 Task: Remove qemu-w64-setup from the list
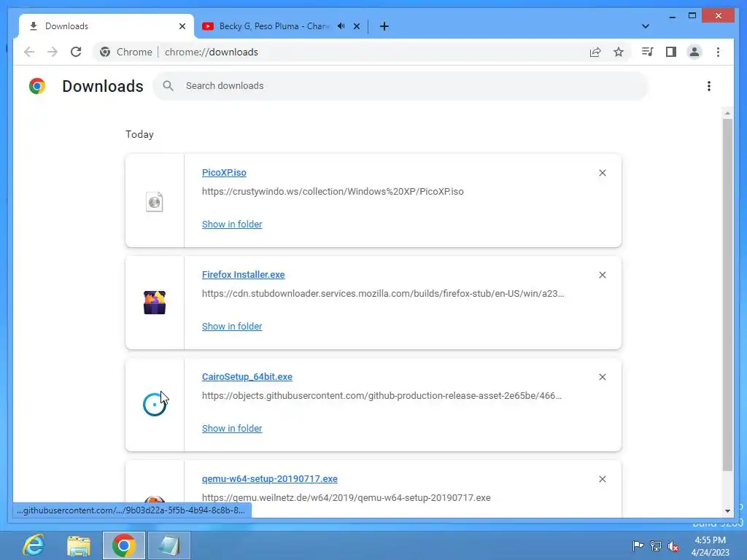(x=602, y=479)
